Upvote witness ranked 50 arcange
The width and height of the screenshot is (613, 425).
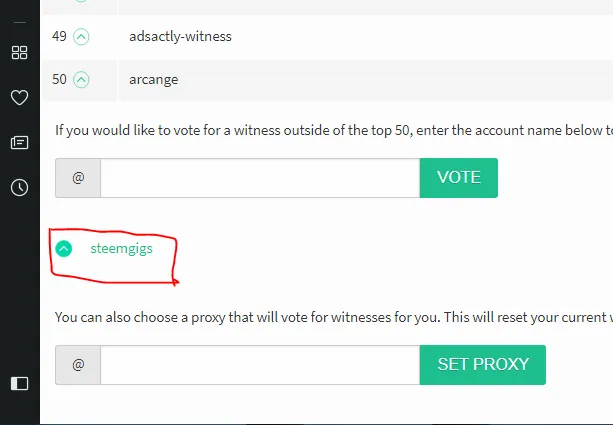81,80
